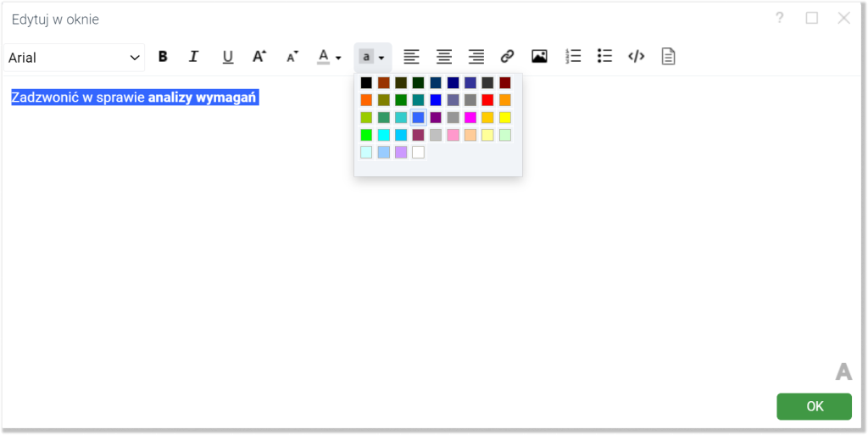Align text to the left
868x435 pixels.
pyautogui.click(x=411, y=57)
